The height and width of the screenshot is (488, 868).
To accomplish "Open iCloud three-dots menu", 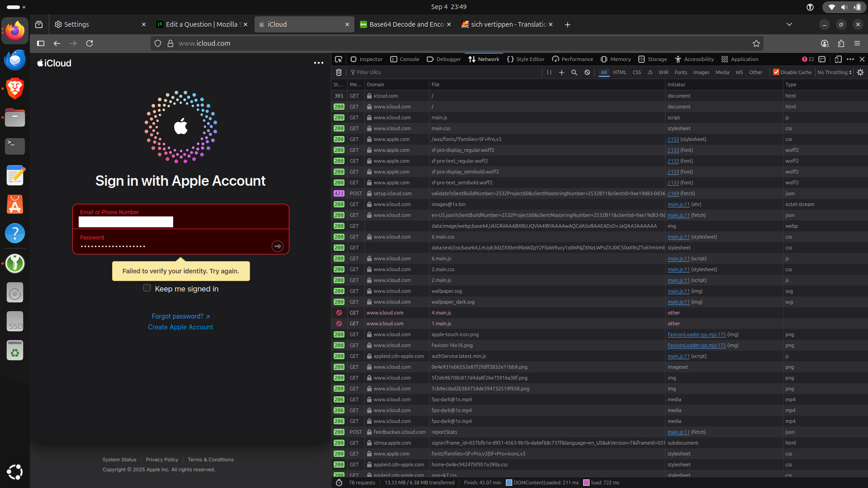I will 318,63.
